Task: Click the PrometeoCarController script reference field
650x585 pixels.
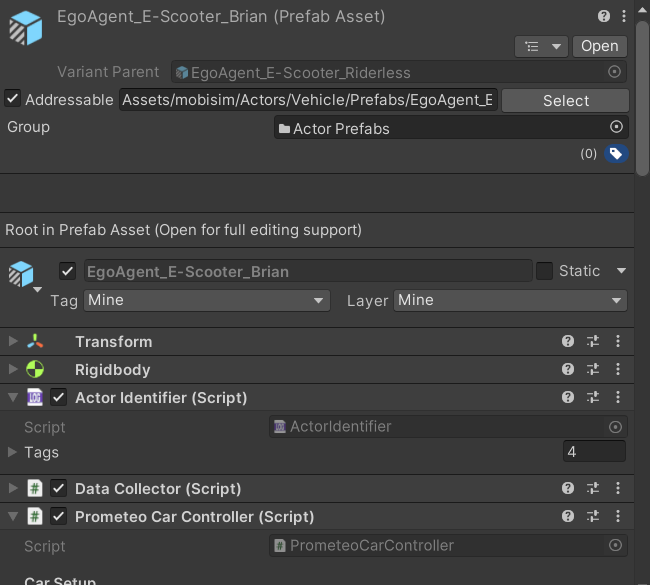Action: point(448,545)
